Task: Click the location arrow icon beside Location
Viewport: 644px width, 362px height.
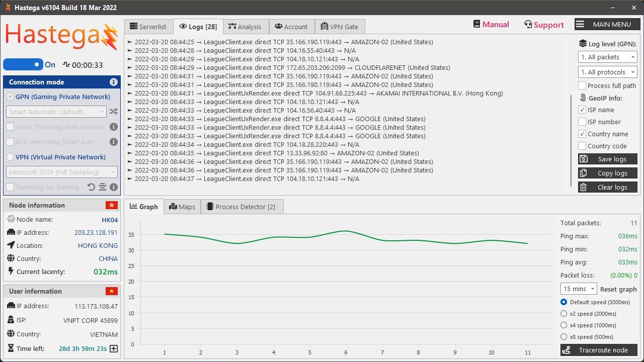Action: (12, 245)
